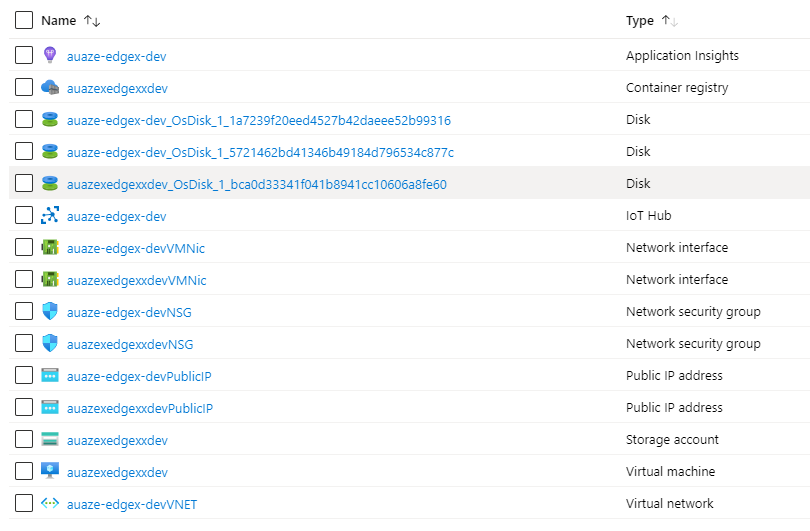810x531 pixels.
Task: Toggle the select-all checkbox in header
Action: click(x=24, y=21)
